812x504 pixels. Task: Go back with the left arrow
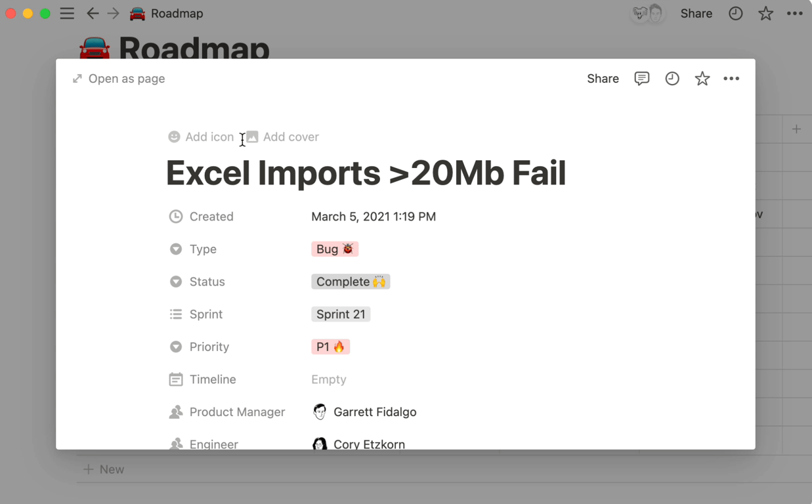click(93, 13)
